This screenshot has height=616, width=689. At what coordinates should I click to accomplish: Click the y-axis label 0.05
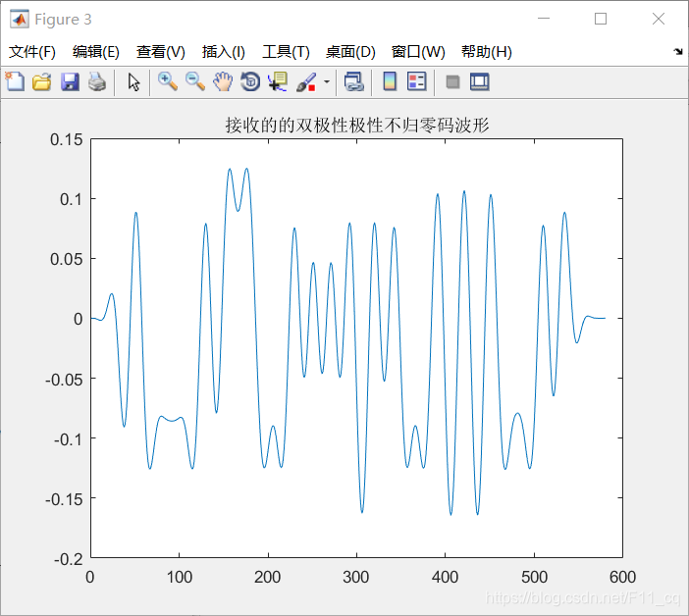(x=66, y=259)
